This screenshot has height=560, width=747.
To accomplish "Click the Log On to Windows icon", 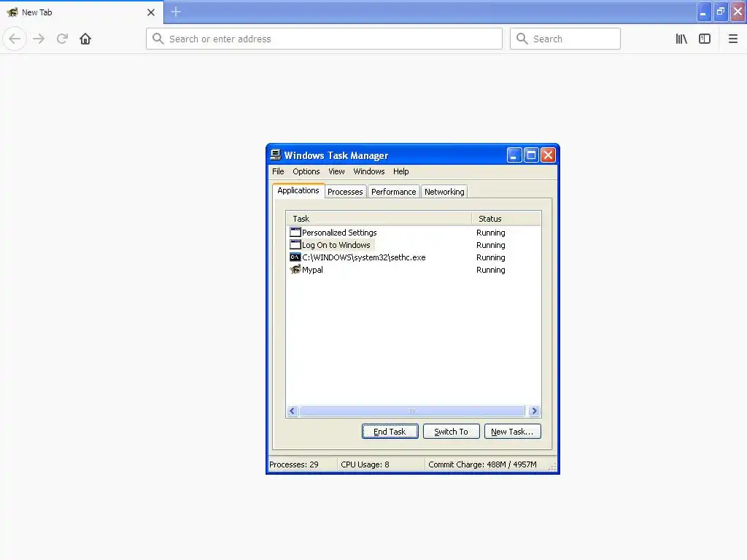I will click(295, 244).
